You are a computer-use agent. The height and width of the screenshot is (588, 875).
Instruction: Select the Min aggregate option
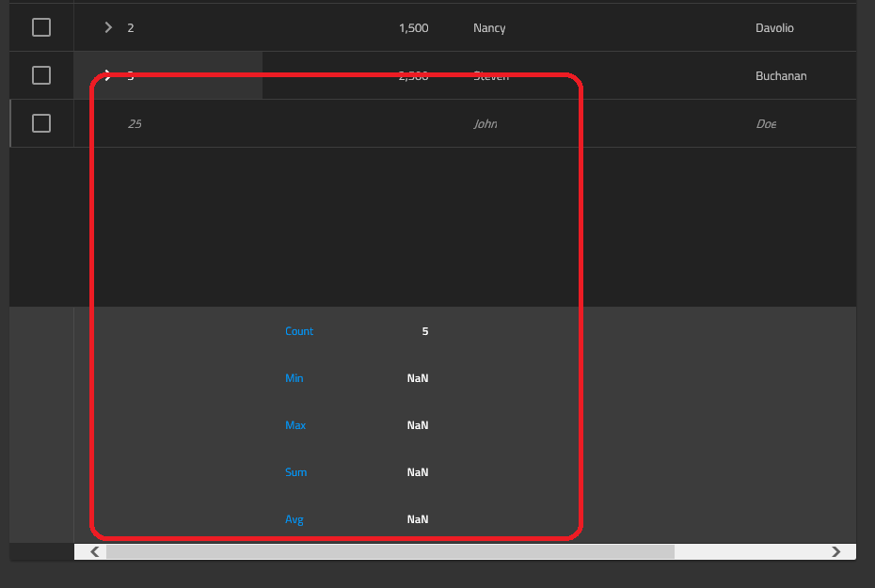[294, 377]
